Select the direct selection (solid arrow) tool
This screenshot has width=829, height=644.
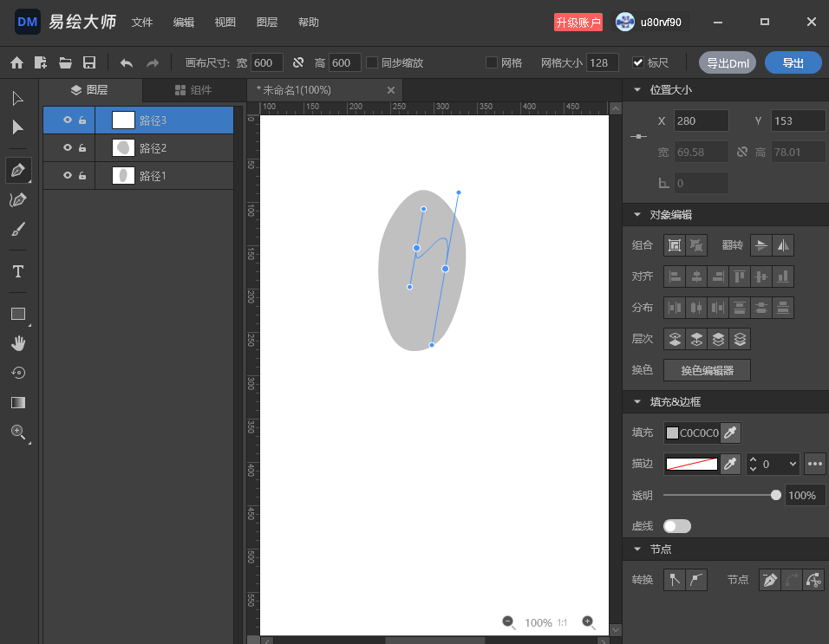click(x=17, y=127)
